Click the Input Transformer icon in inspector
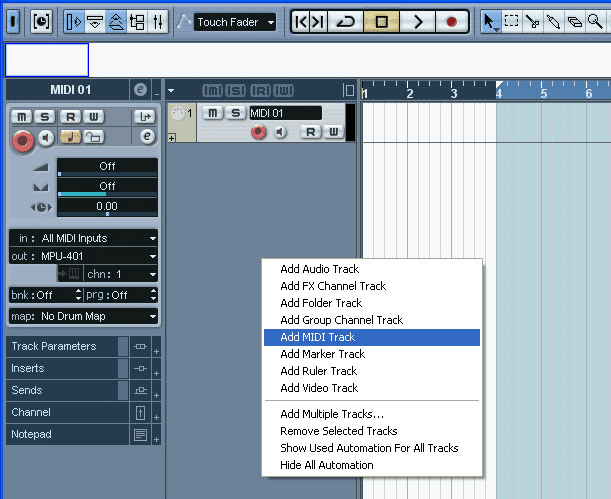Image resolution: width=611 pixels, height=499 pixels. point(145,116)
